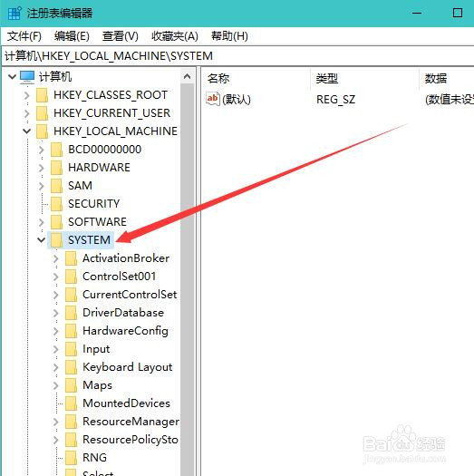Image resolution: width=474 pixels, height=476 pixels.
Task: Expand the CurrentControlSet key
Action: click(x=56, y=295)
